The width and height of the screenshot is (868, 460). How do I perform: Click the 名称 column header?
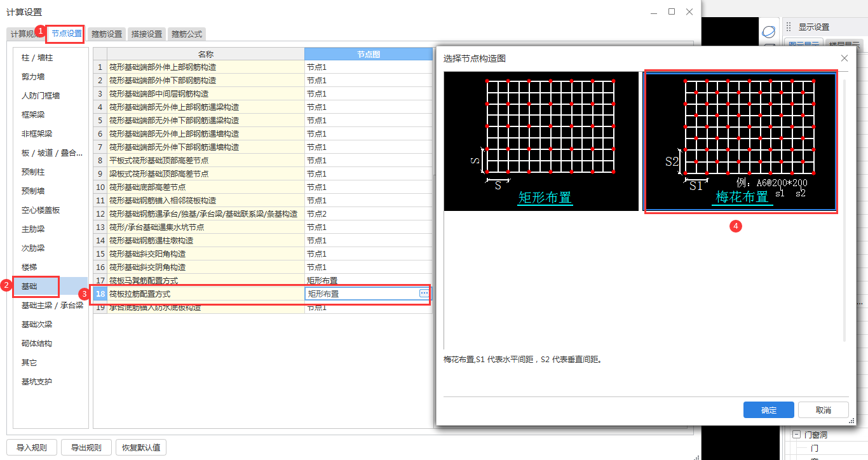tap(206, 54)
